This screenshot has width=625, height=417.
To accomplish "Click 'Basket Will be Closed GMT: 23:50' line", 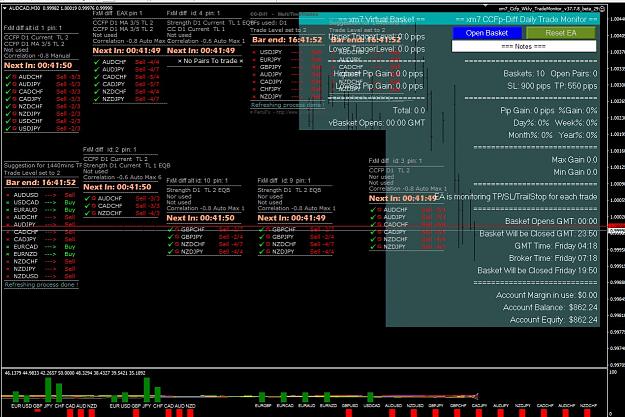I will [538, 234].
